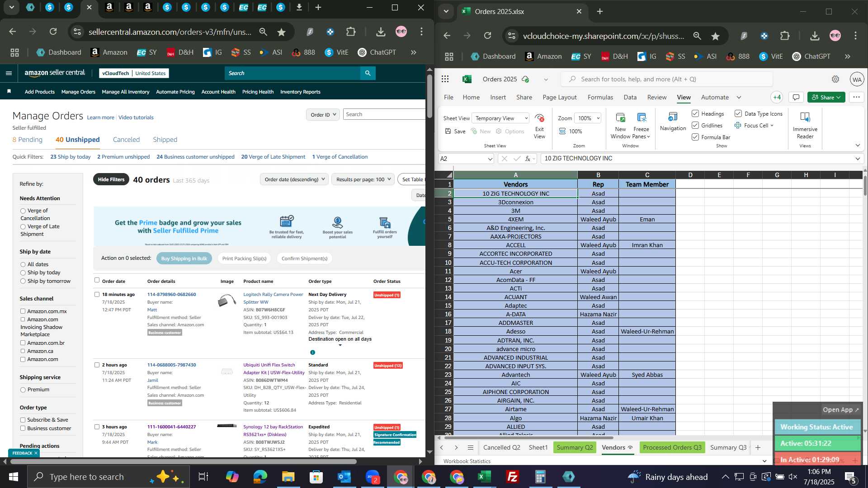The width and height of the screenshot is (868, 488).
Task: Click the Excel search tools box
Action: pyautogui.click(x=667, y=79)
